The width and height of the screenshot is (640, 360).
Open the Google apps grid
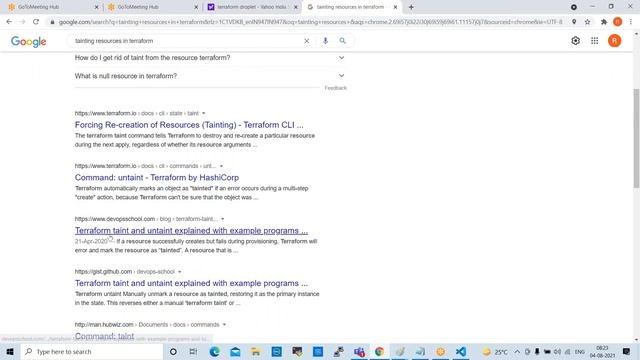point(595,41)
